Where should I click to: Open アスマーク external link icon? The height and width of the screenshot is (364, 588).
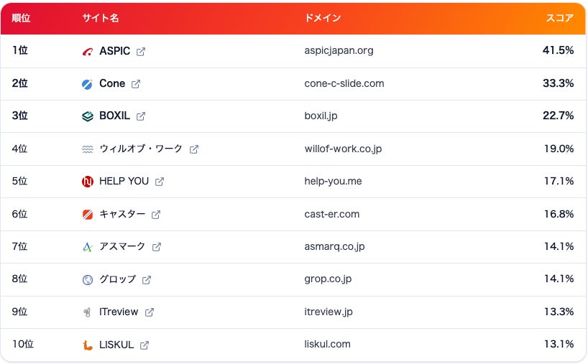point(157,247)
